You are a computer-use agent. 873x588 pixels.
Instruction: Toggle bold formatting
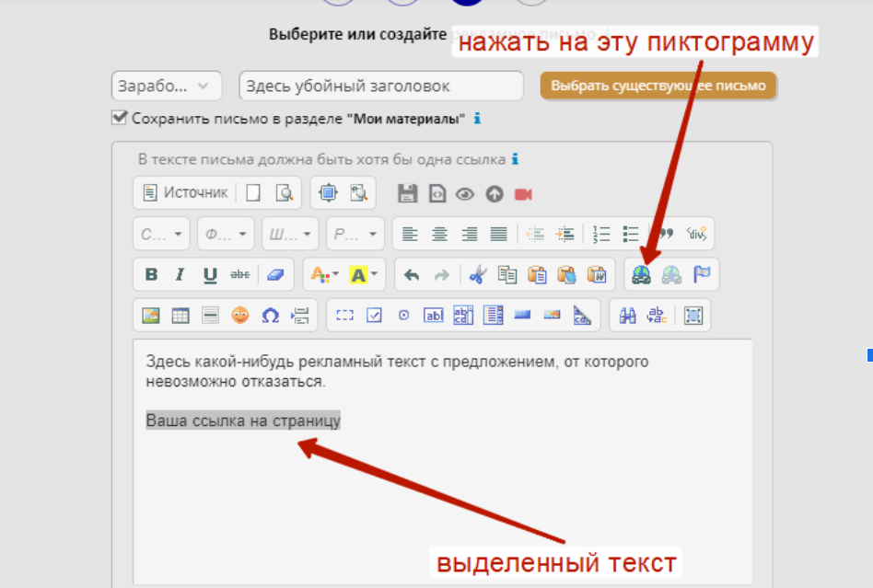151,274
